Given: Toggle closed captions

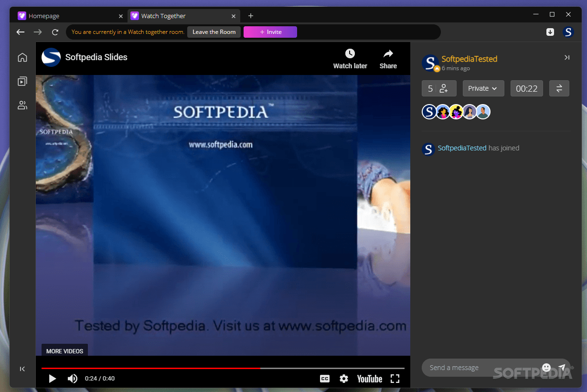Looking at the screenshot, I should [325, 379].
